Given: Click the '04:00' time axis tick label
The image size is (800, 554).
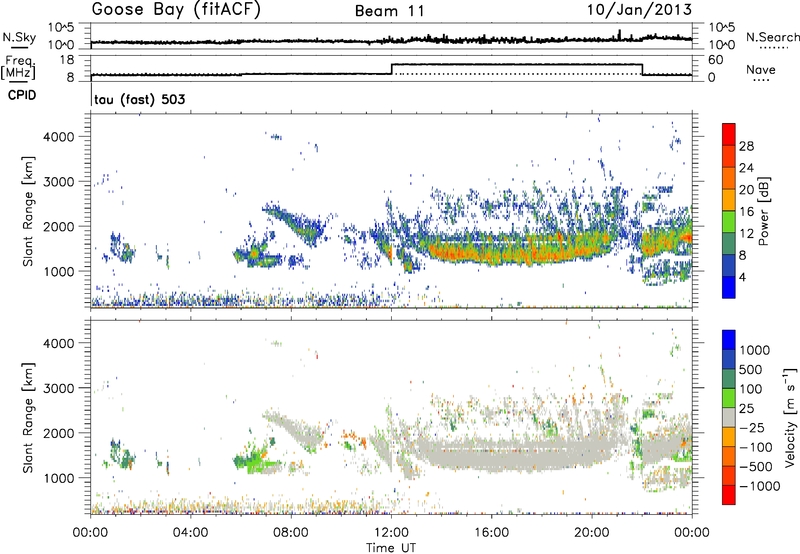Looking at the screenshot, I should click(x=191, y=533).
